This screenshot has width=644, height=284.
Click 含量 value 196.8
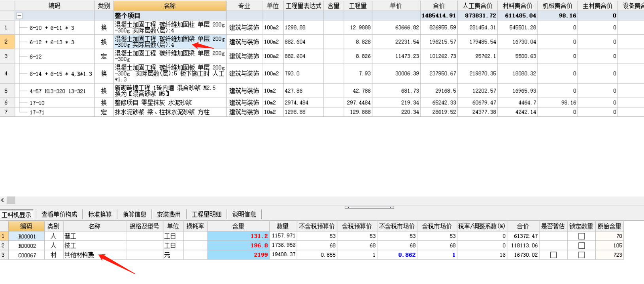pos(238,246)
